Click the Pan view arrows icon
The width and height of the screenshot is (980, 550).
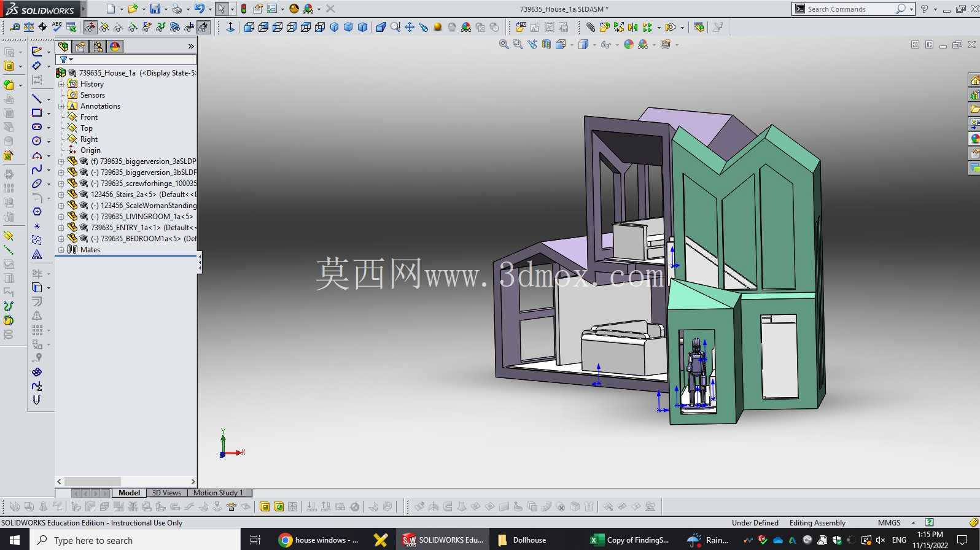tap(409, 27)
